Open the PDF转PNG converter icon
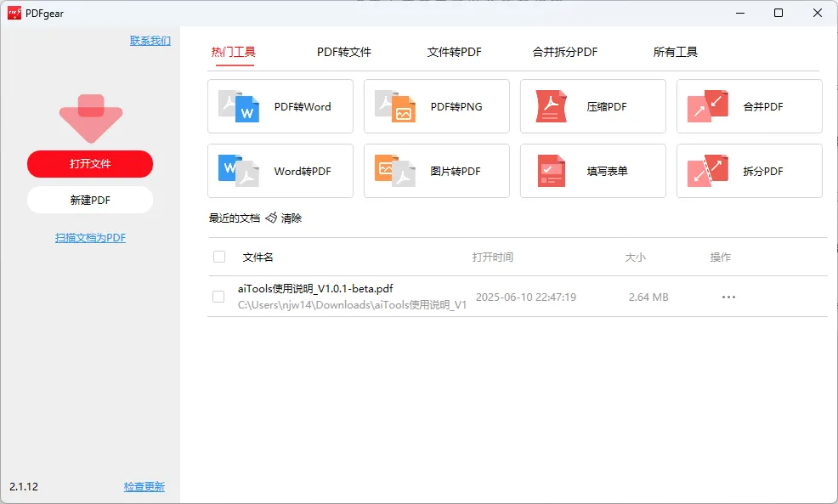 coord(395,106)
